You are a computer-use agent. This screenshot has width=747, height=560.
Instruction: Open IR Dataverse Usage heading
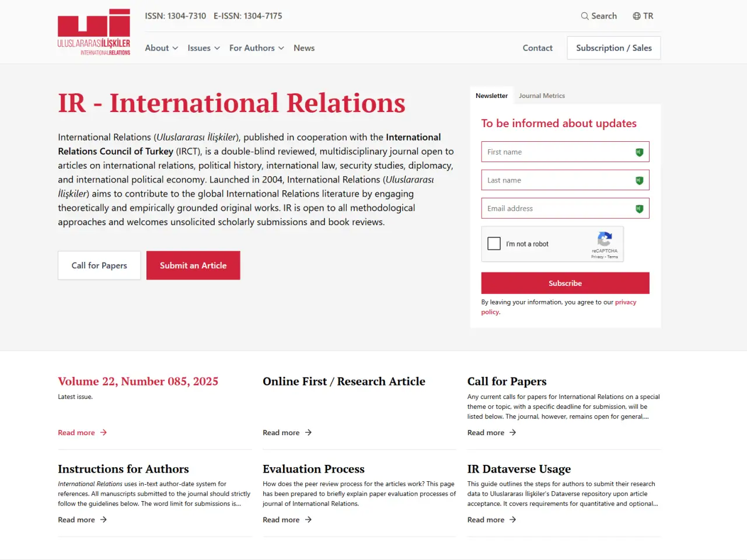(519, 469)
